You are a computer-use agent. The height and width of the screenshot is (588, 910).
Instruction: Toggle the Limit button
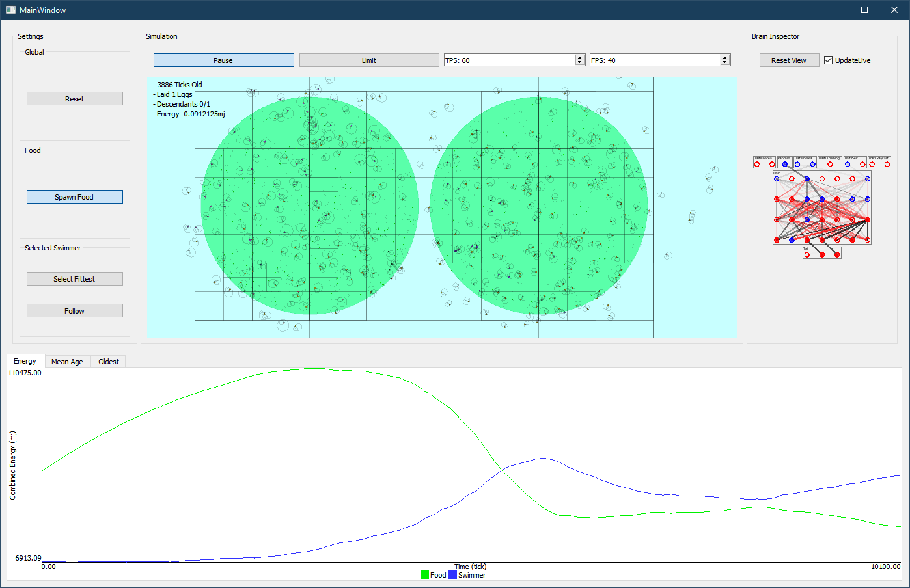tap(369, 60)
